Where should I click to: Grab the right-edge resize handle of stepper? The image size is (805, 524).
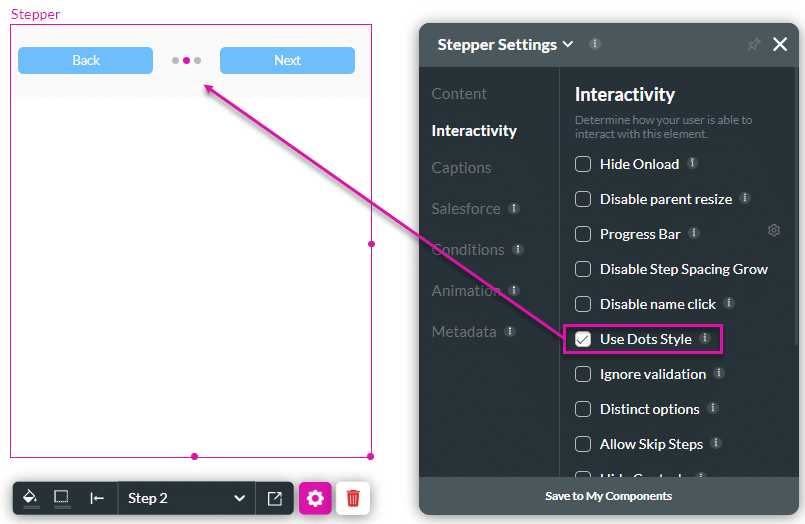[x=371, y=244]
